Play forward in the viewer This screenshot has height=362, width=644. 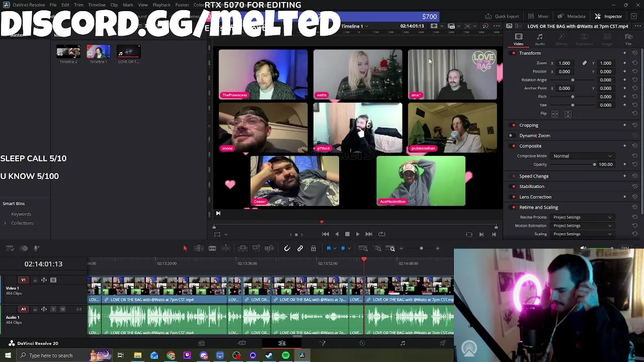[x=358, y=234]
